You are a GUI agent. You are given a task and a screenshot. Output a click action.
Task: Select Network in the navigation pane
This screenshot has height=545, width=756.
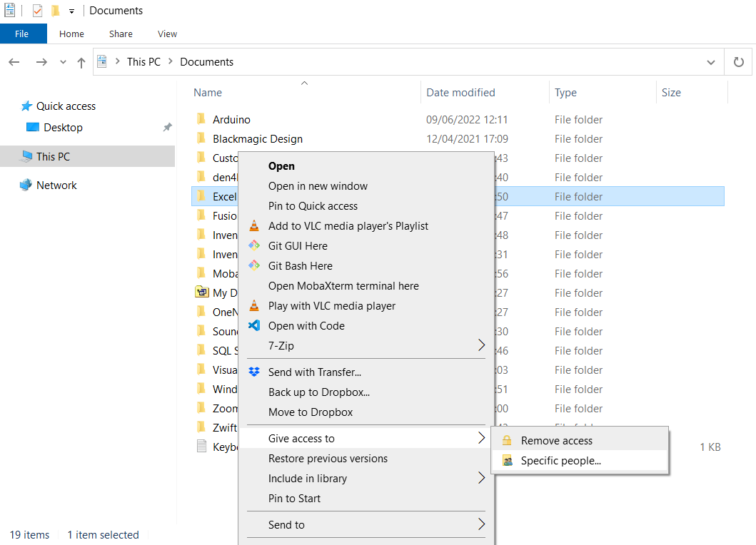[56, 185]
